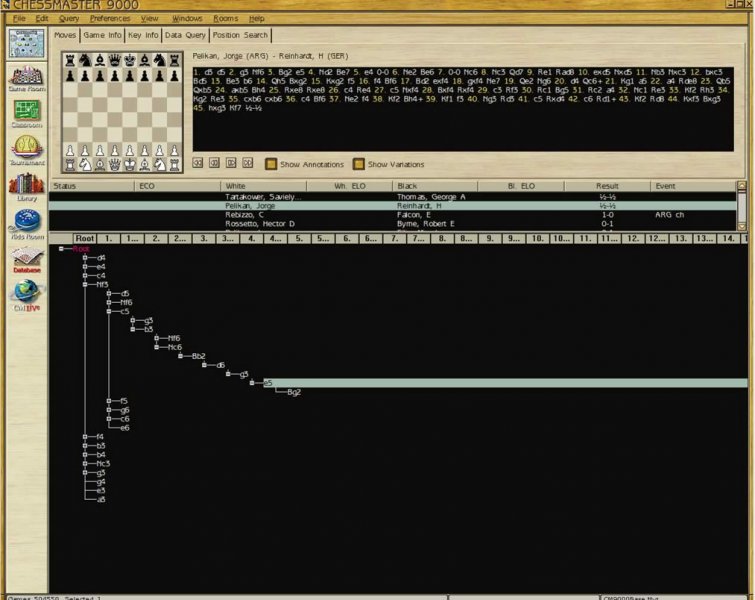Select the g4 move in opening tree
This screenshot has width=755, height=600.
[x=101, y=482]
